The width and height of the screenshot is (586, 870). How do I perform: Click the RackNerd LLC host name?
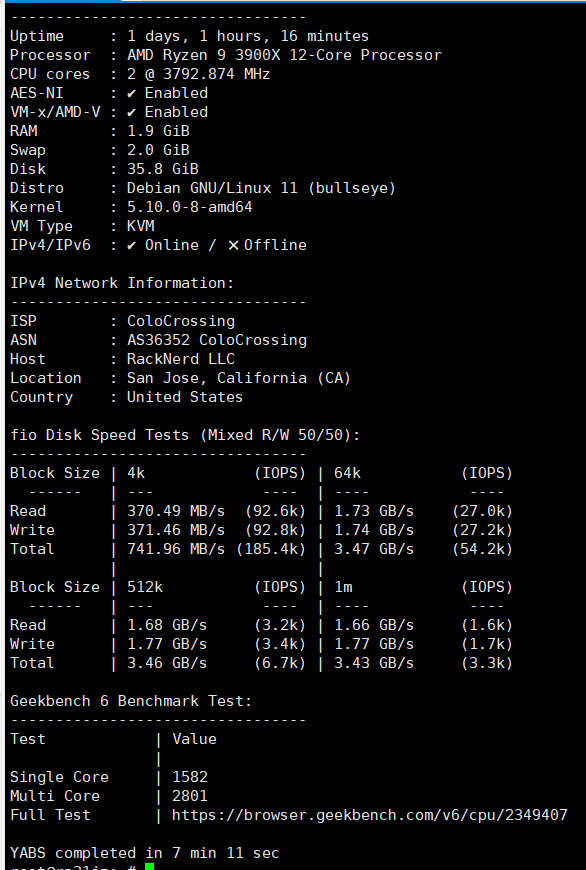click(181, 359)
